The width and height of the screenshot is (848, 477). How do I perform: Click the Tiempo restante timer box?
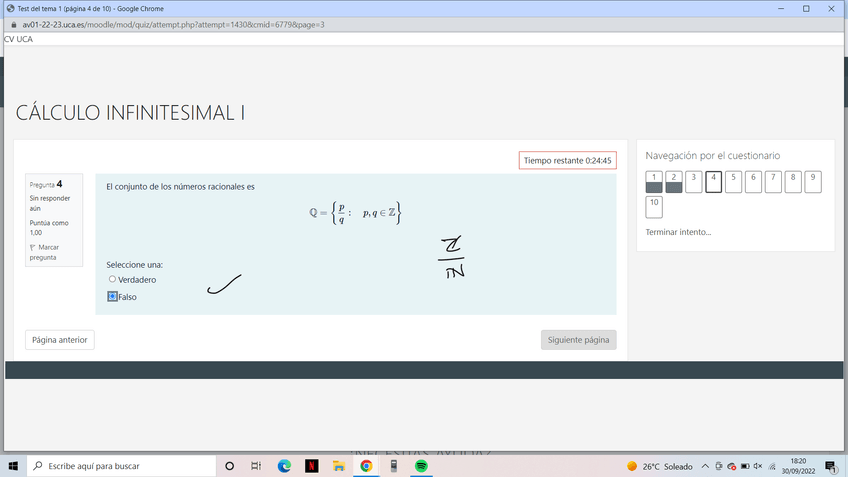pyautogui.click(x=567, y=161)
